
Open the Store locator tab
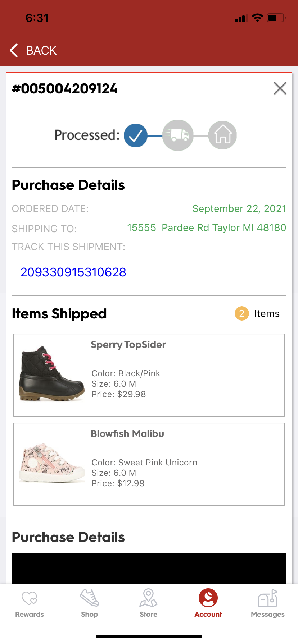148,604
